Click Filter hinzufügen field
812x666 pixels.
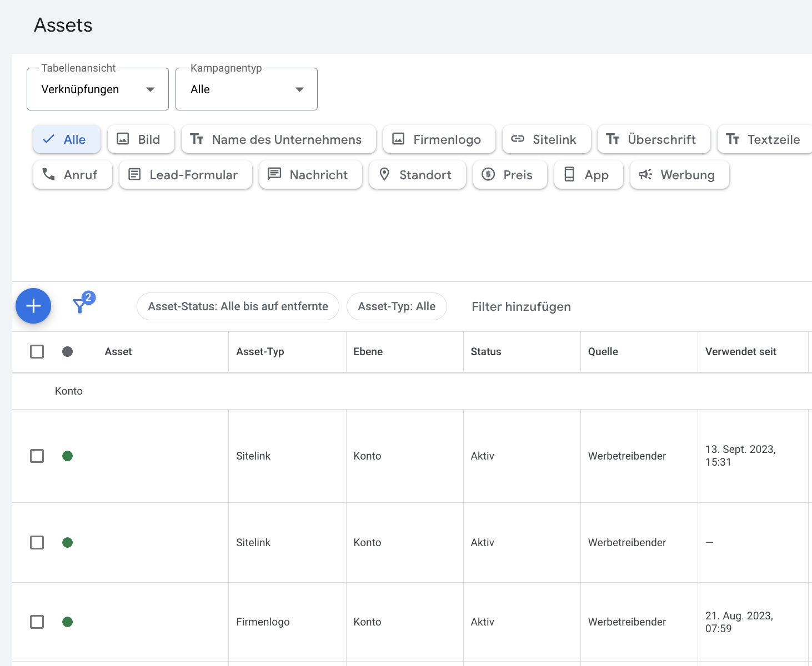tap(521, 307)
